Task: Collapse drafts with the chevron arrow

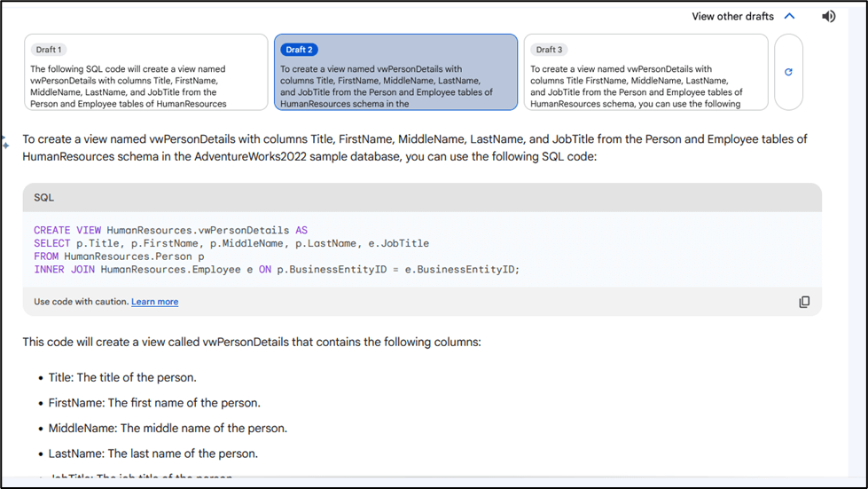Action: point(789,16)
